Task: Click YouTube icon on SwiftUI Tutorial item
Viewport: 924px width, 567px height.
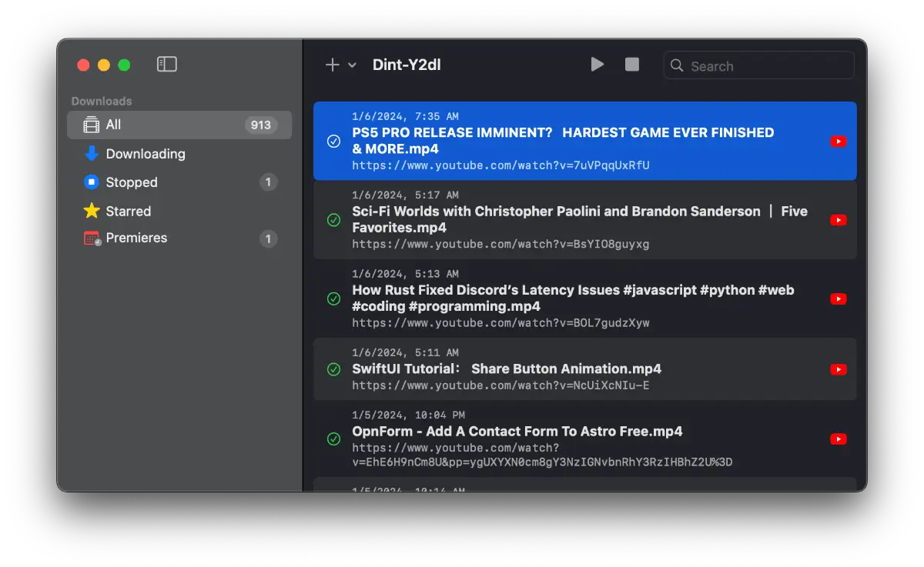Action: coord(839,369)
